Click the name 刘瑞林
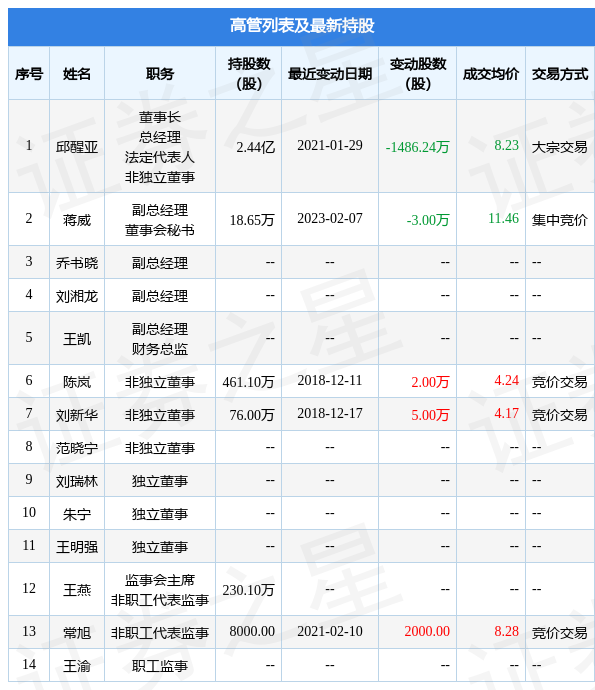595x690 pixels. (77, 481)
